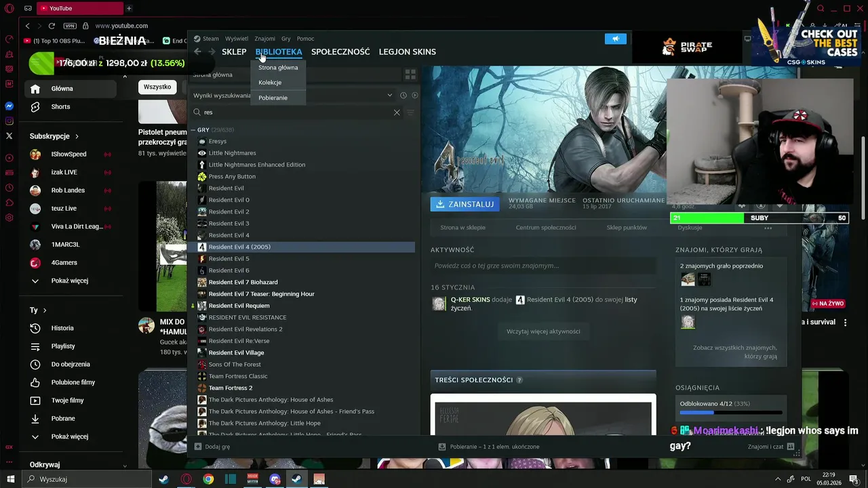Open the Wyniki wyszukiwania dropdown
This screenshot has height=488, width=868.
[389, 96]
